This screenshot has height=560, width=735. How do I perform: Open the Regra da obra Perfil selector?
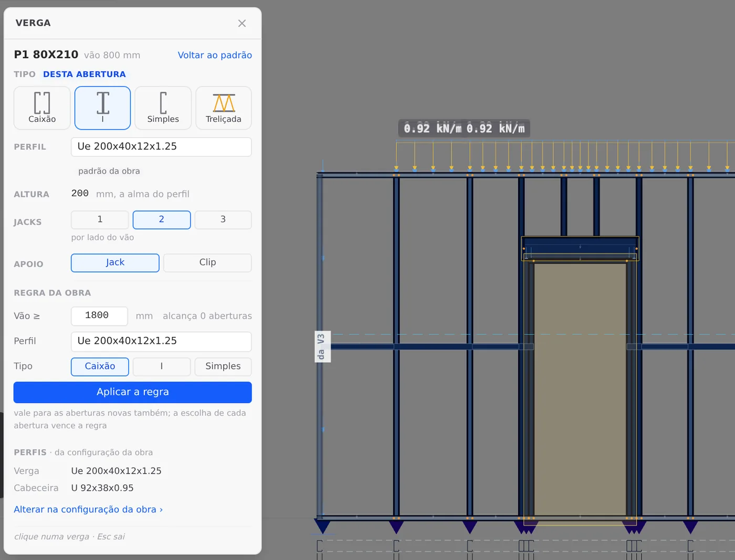(161, 342)
